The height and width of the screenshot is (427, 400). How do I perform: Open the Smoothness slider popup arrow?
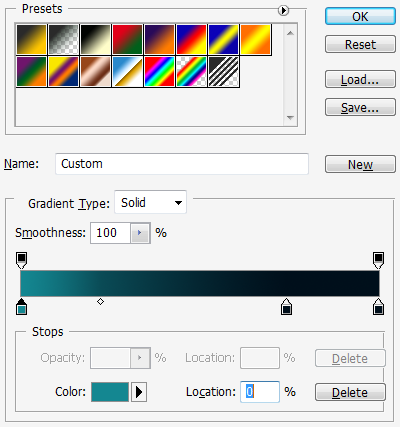click(140, 233)
